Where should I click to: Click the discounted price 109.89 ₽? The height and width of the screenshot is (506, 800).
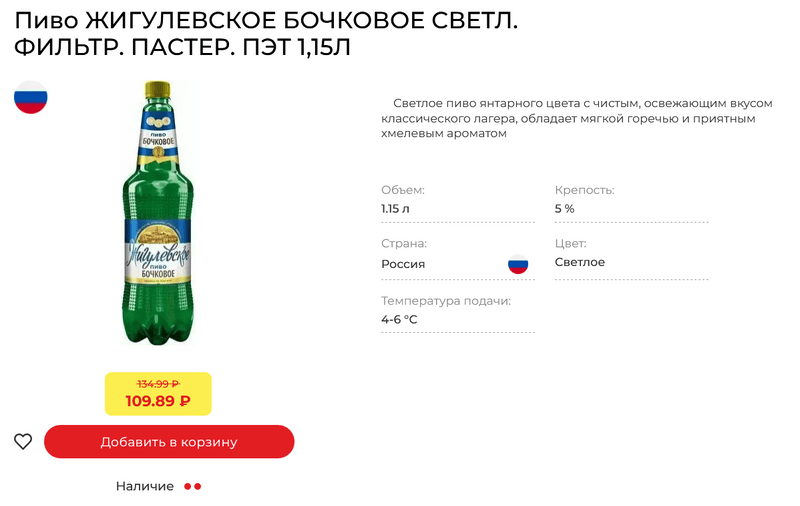click(158, 401)
